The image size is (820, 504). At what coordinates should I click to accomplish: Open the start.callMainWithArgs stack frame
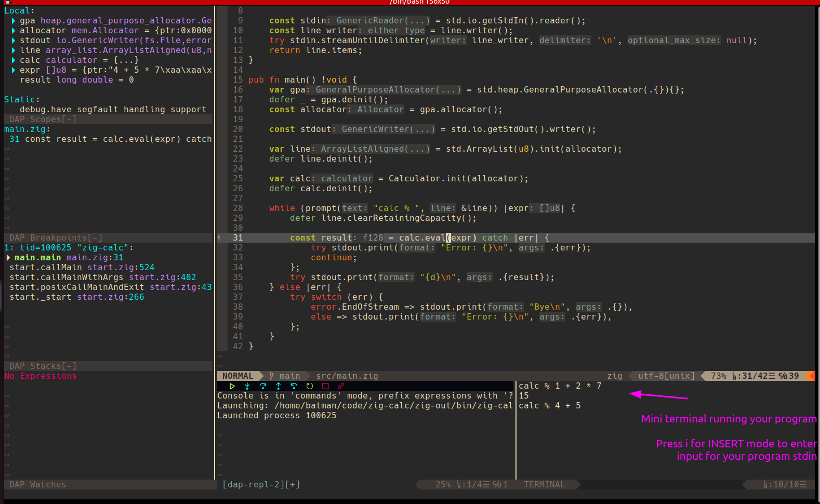pyautogui.click(x=102, y=277)
